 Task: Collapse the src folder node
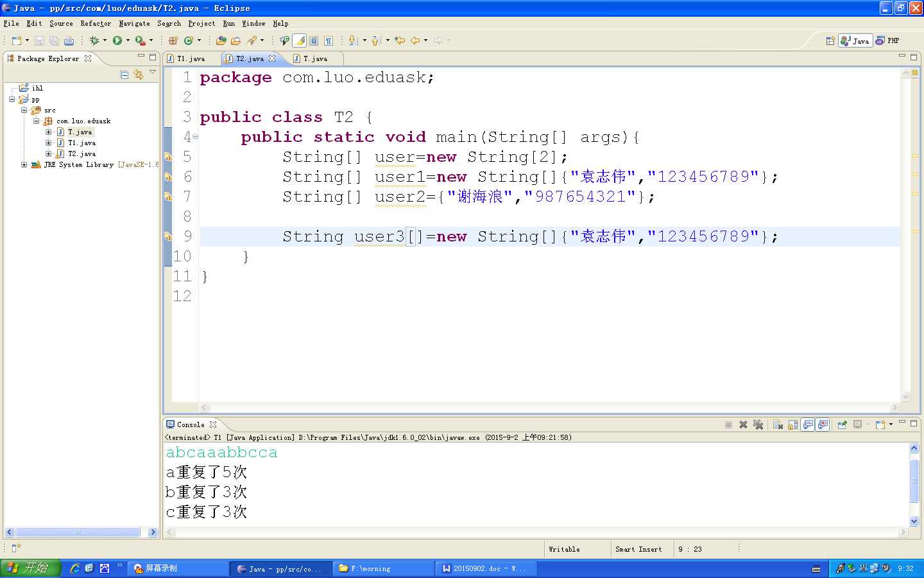24,110
